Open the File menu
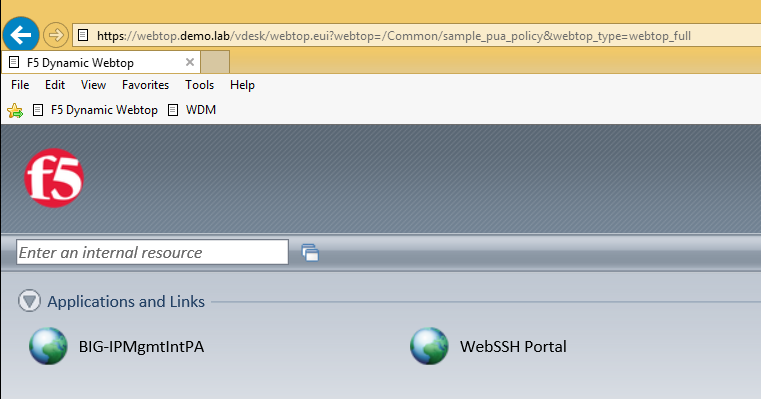This screenshot has height=399, width=761. click(x=20, y=85)
